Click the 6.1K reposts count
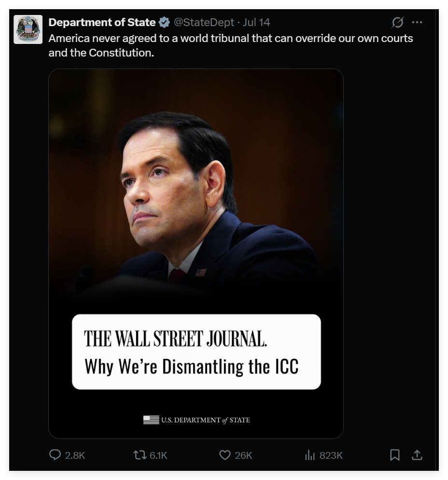The width and height of the screenshot is (448, 480). pos(158,455)
